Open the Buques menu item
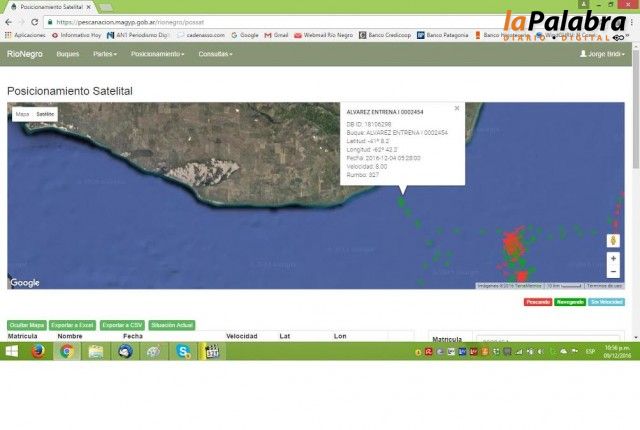The image size is (640, 430). coord(68,53)
